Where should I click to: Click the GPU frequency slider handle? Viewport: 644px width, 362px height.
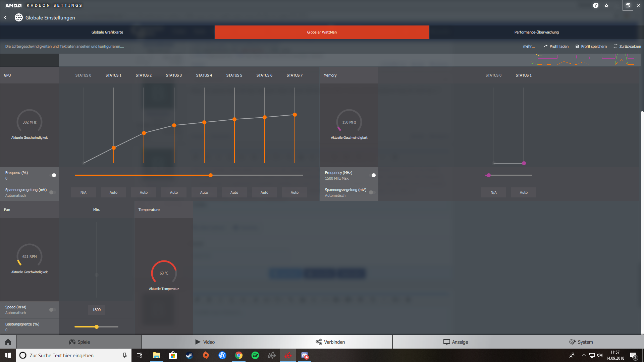pos(211,175)
